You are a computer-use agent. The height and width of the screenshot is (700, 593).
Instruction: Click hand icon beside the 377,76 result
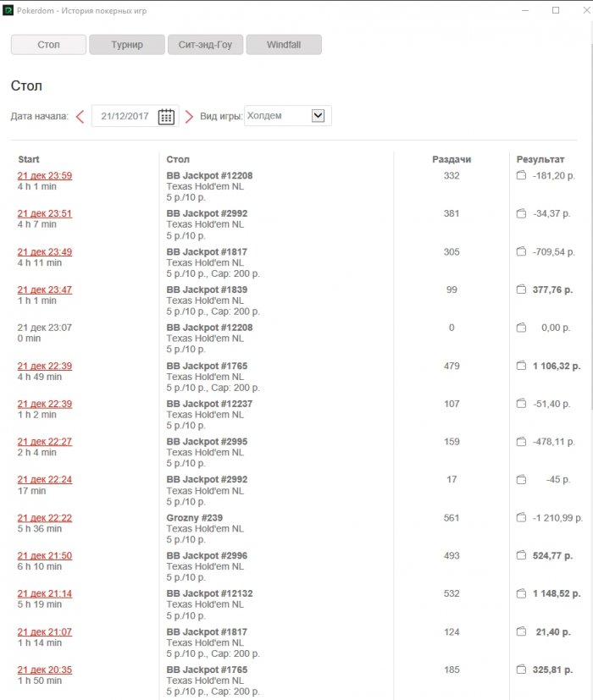[x=521, y=289]
